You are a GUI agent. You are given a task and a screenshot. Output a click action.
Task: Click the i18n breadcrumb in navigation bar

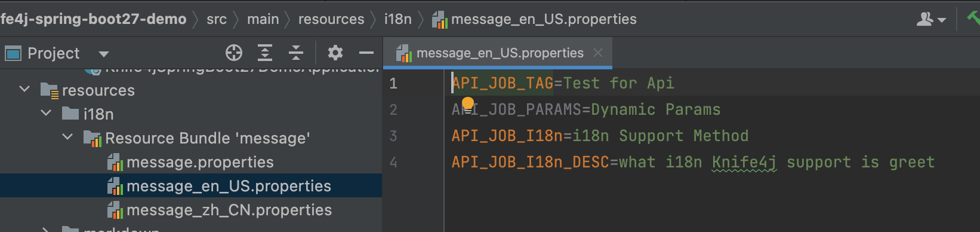(x=397, y=19)
